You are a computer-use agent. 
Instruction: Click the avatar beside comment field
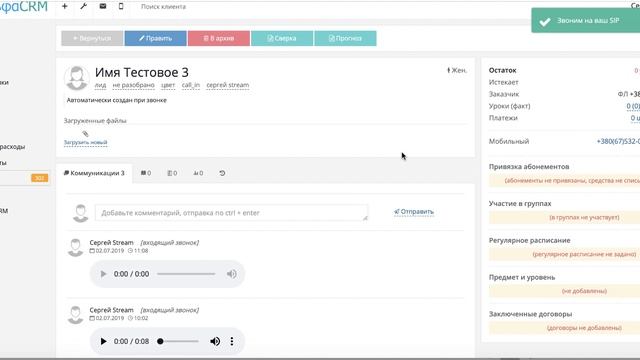pos(81,213)
